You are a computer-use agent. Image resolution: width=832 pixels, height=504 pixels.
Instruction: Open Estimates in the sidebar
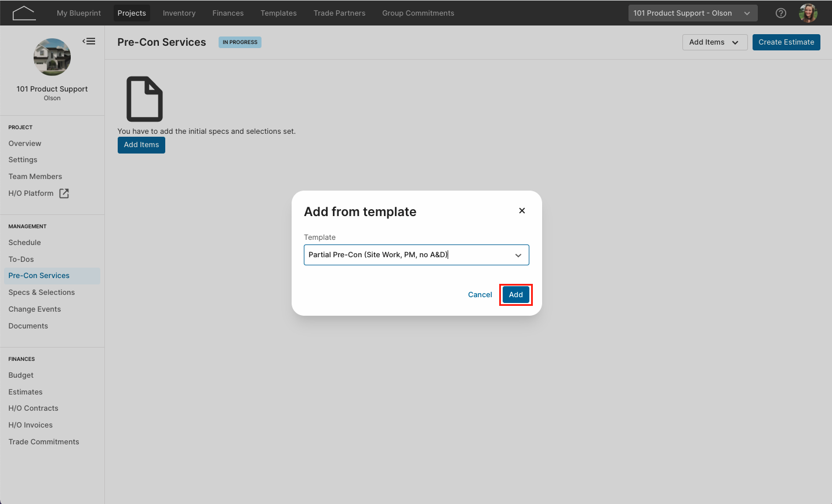[x=26, y=392]
